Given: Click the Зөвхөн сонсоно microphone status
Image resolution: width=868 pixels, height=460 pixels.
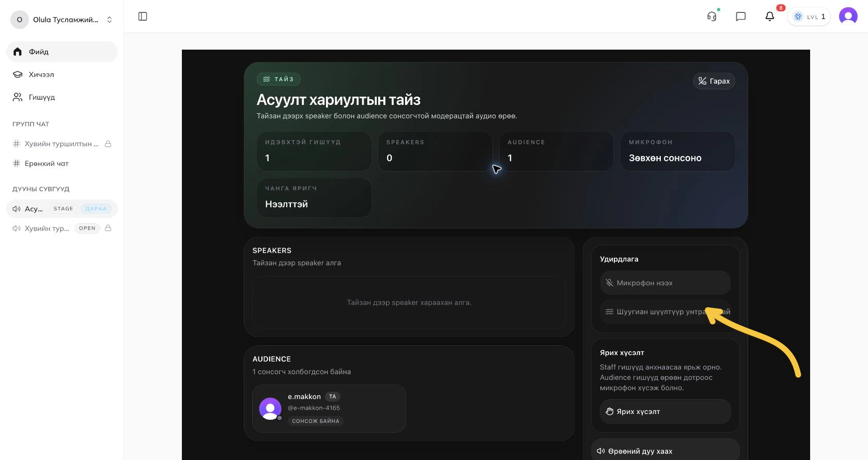Looking at the screenshot, I should 665,158.
